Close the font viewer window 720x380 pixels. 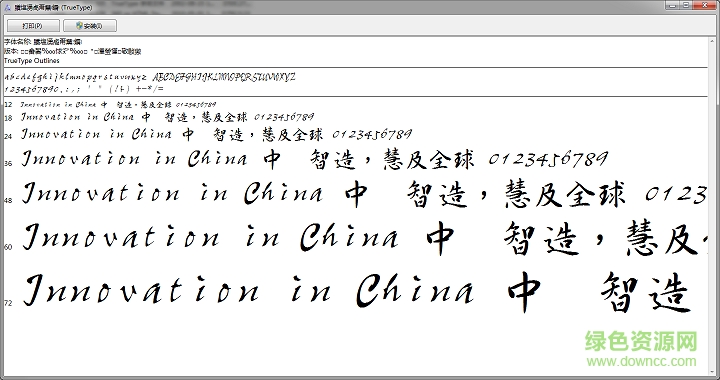(705, 5)
